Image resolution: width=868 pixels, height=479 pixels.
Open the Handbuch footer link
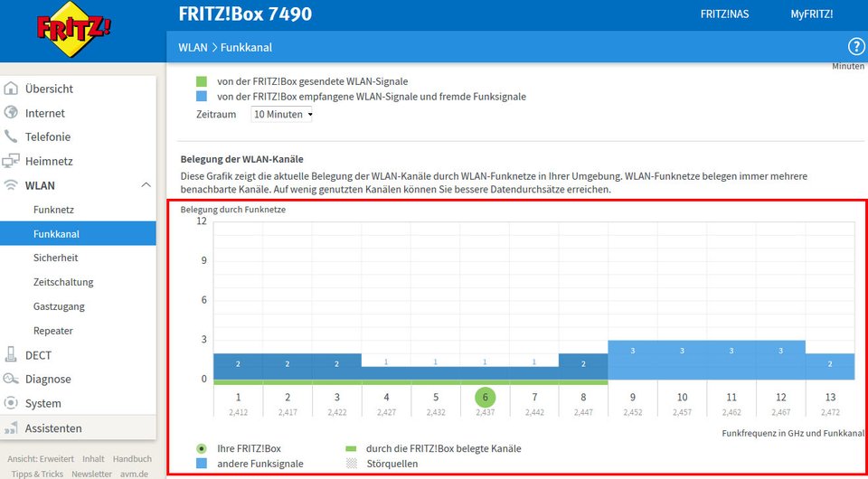(132, 458)
